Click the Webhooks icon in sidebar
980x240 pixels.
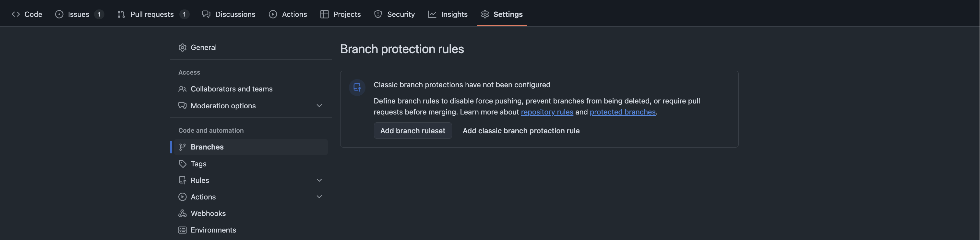(183, 213)
